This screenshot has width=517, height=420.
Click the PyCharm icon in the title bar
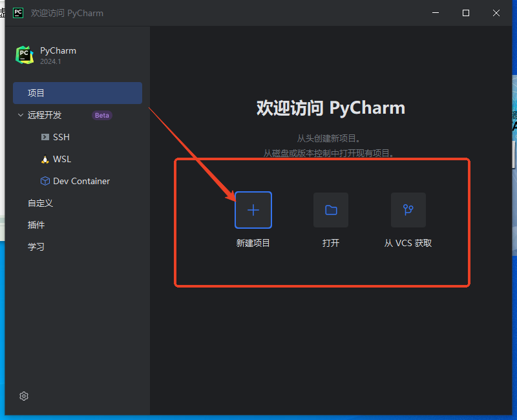point(18,13)
